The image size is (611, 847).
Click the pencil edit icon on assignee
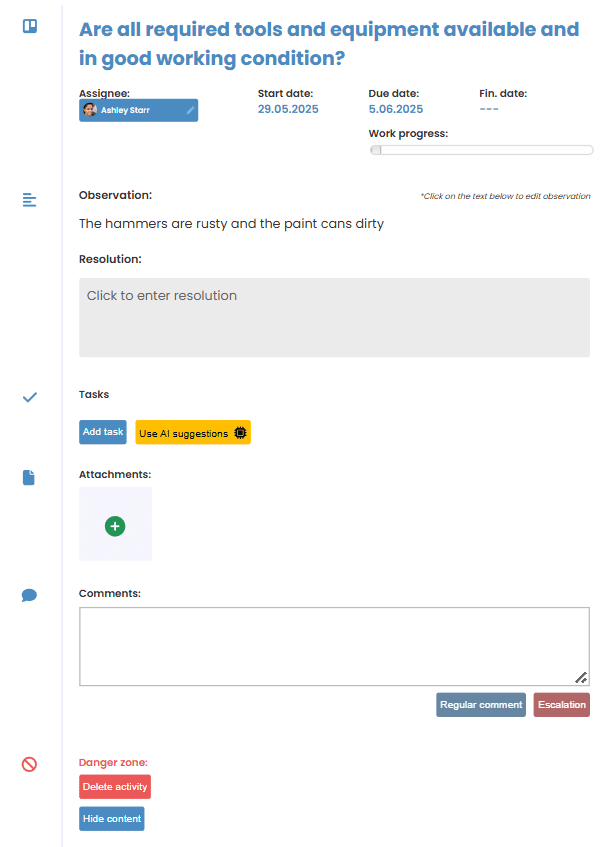pyautogui.click(x=190, y=110)
